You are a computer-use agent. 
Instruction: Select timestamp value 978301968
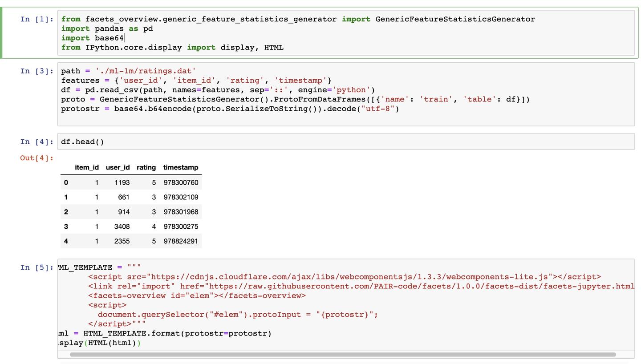coord(181,212)
